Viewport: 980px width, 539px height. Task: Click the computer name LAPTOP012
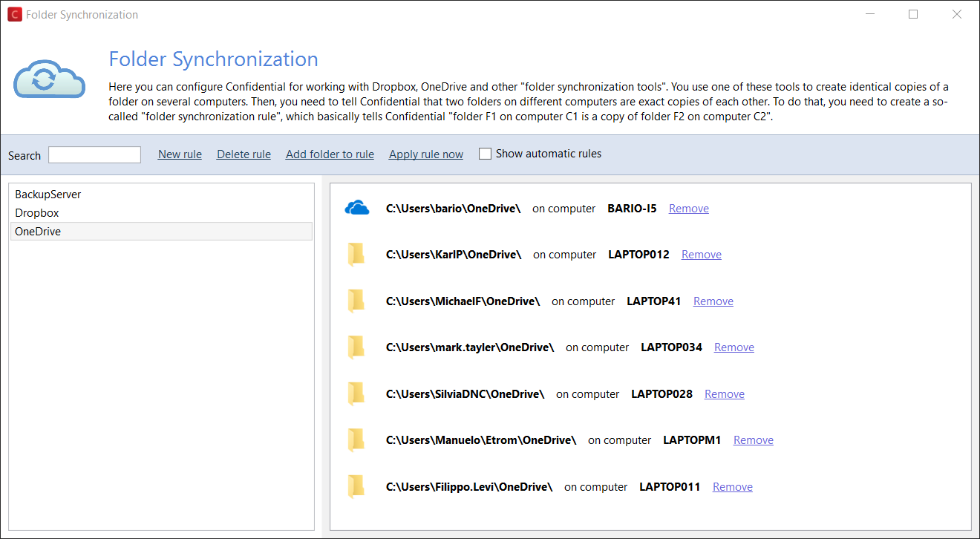(x=638, y=255)
